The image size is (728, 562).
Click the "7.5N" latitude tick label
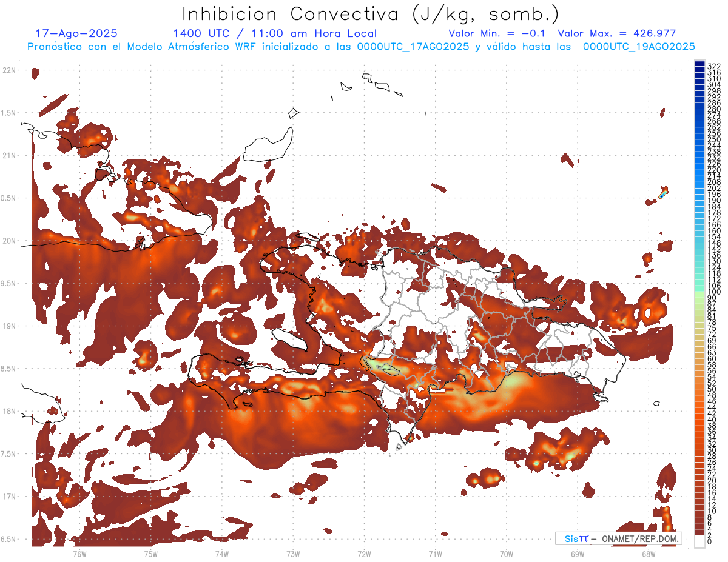coord(9,454)
